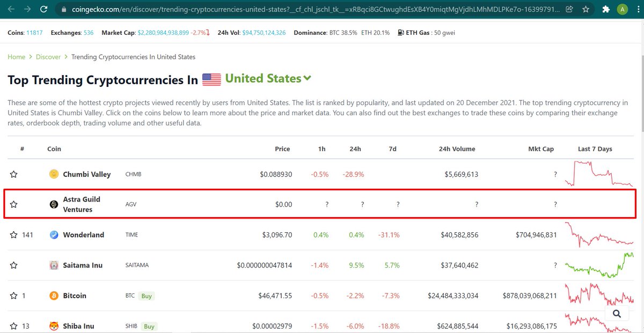The width and height of the screenshot is (644, 333).
Task: Click the Shiba Inu coin logo
Action: [54, 326]
